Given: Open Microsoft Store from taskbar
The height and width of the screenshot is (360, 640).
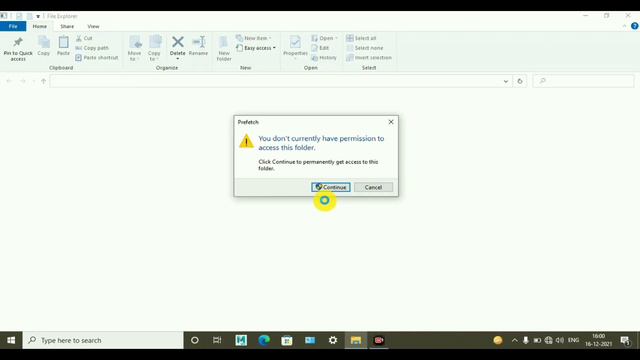Looking at the screenshot, I should (x=287, y=340).
